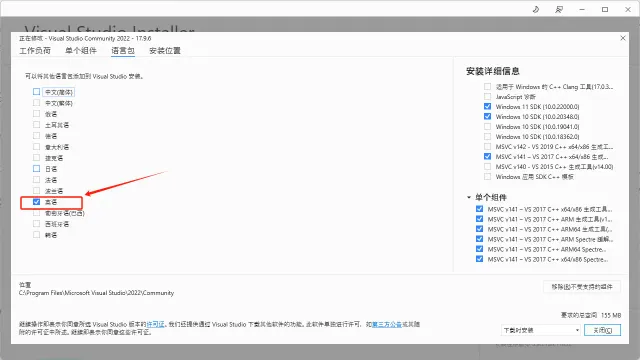Enable the 德语 language pack
The height and width of the screenshot is (360, 640).
tap(36, 136)
